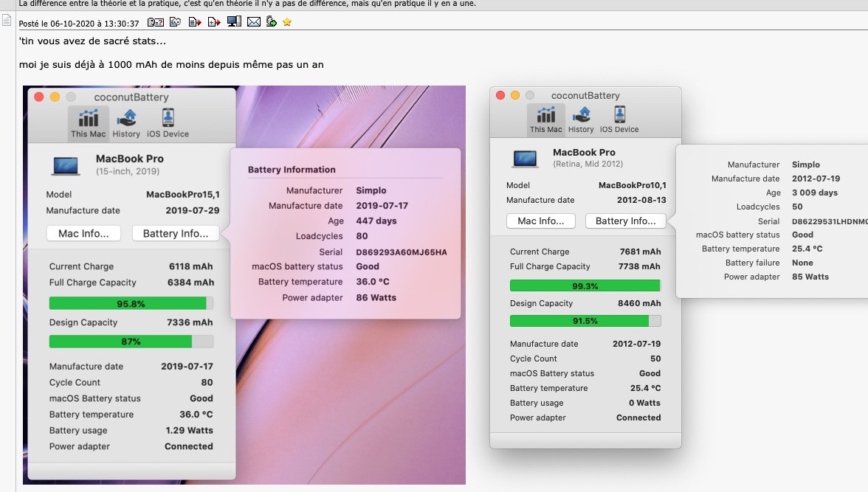Click Mac Info button for Retina Mid 2012
This screenshot has width=868, height=492.
[x=540, y=221]
